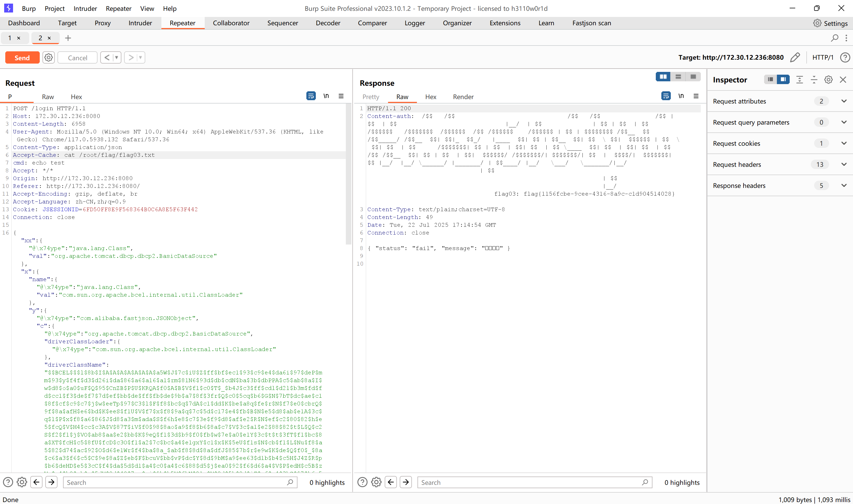Click the edit target pencil icon
Image resolution: width=853 pixels, height=504 pixels.
pos(795,57)
